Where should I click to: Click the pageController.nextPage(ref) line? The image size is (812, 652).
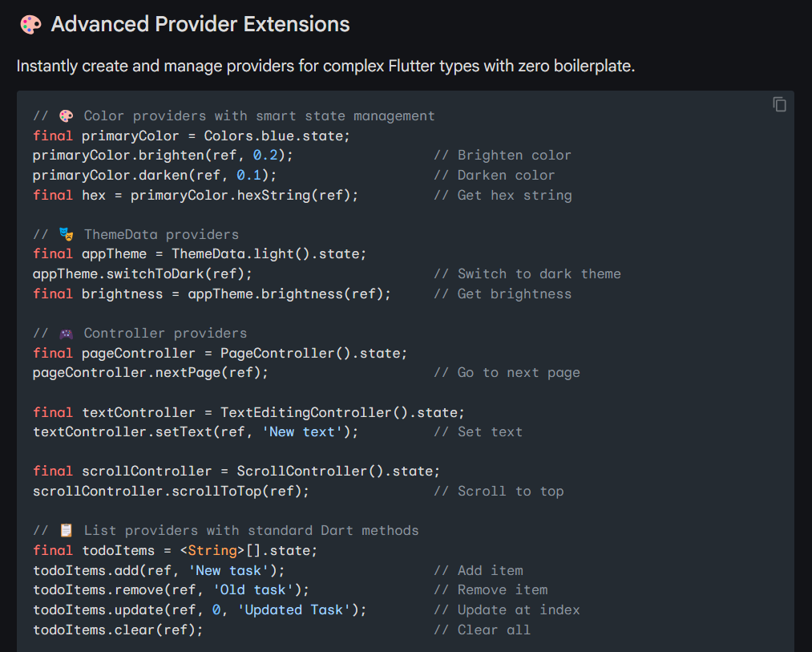[x=151, y=373]
